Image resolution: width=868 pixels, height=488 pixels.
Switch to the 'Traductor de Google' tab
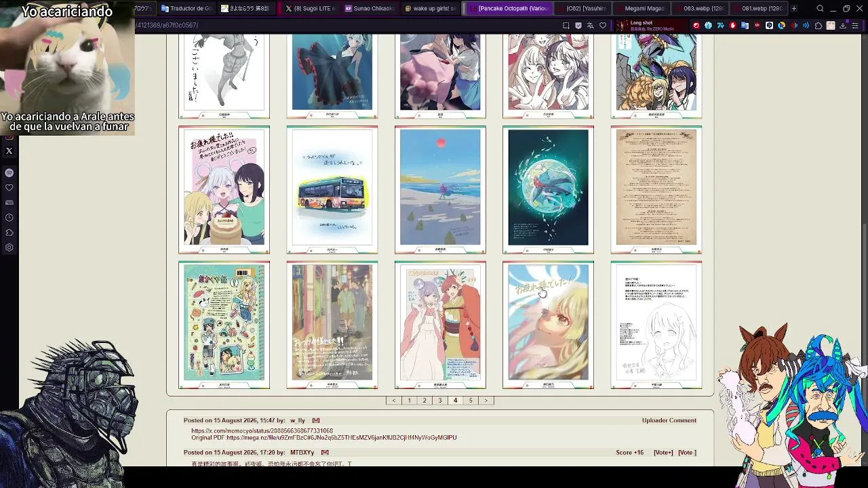point(186,9)
